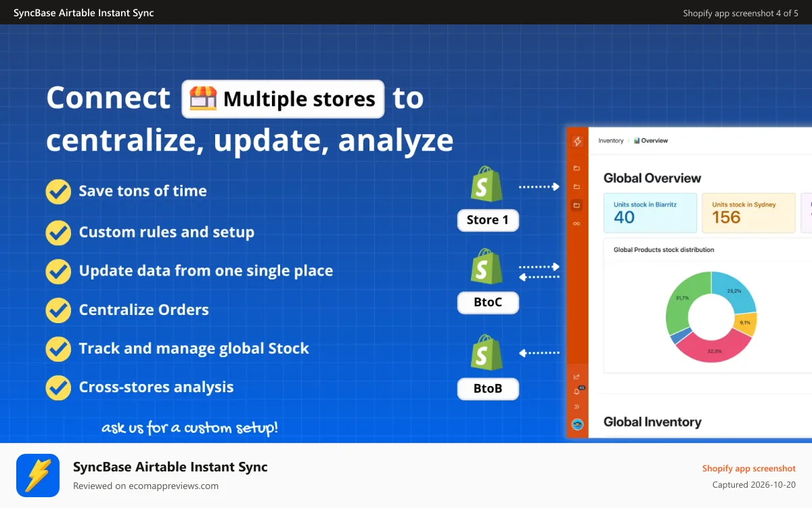This screenshot has height=508, width=812.
Task: Click checkmark beside Centralize Orders
Action: 58,310
